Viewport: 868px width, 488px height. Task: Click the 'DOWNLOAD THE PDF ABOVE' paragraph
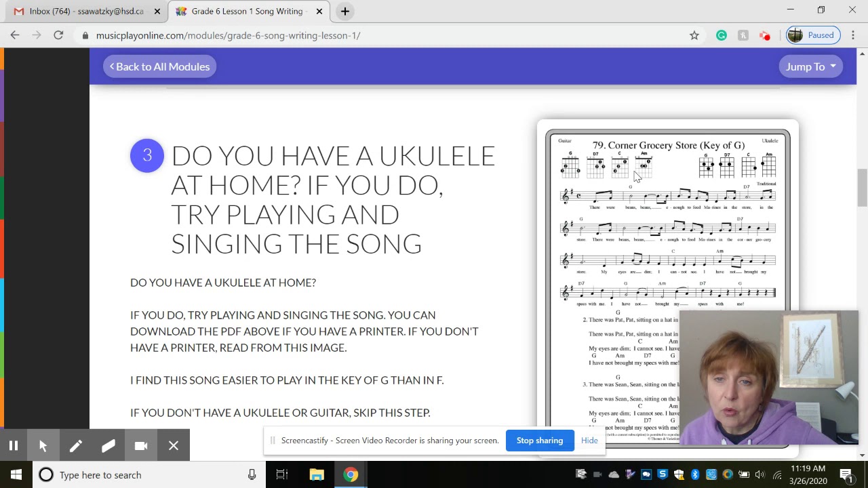tap(304, 331)
